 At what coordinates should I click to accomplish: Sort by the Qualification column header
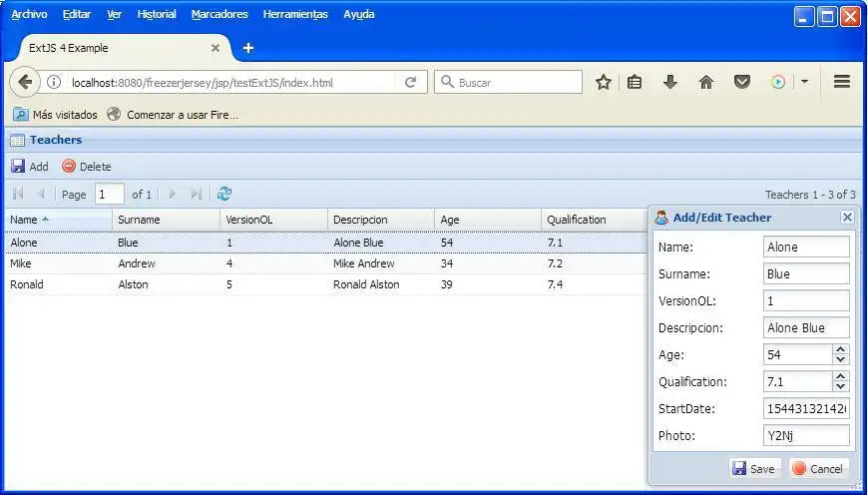(594, 220)
